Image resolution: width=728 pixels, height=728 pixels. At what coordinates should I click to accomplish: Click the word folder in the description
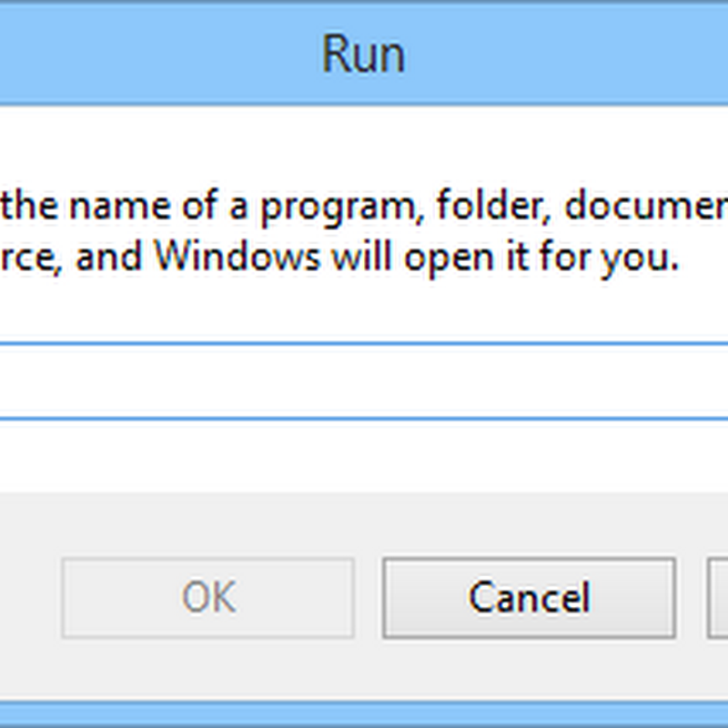pyautogui.click(x=493, y=206)
